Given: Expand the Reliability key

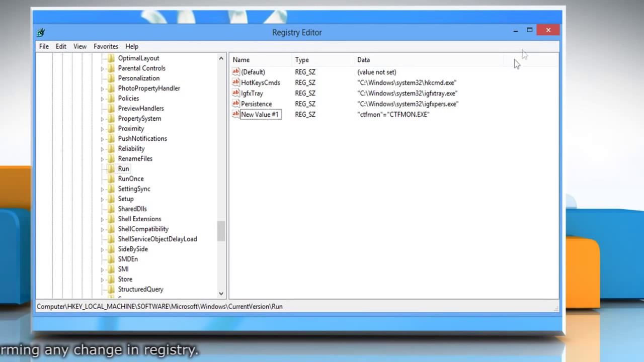Looking at the screenshot, I should (x=102, y=149).
